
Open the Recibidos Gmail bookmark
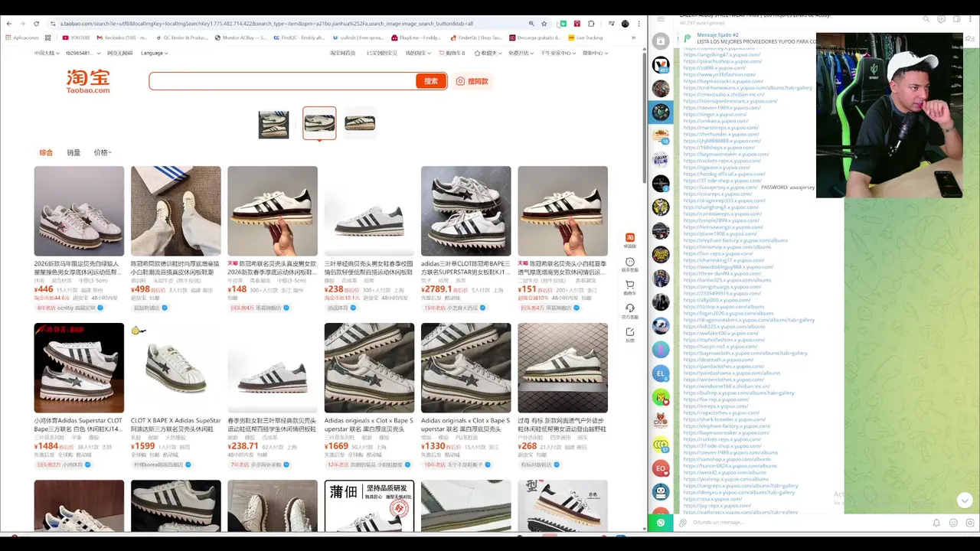[122, 37]
